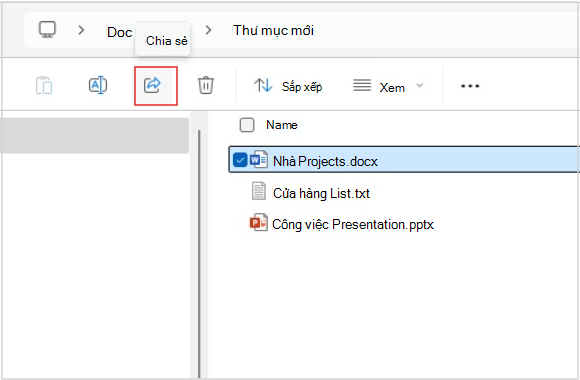Uncheck the Nhà Projects.docx checkbox
Screen dimensions: 580x380
pos(240,160)
